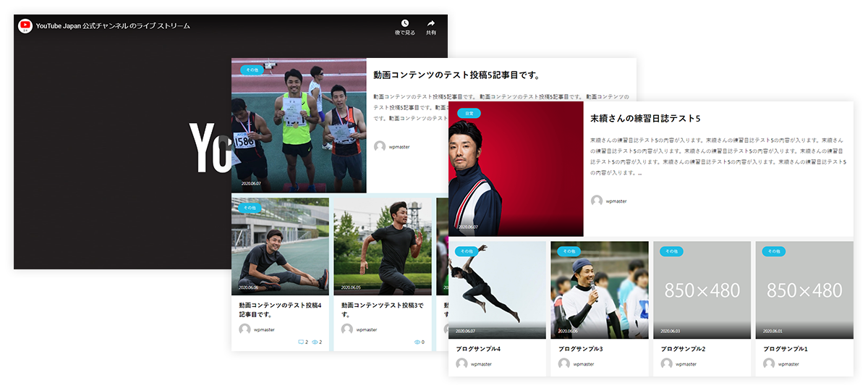This screenshot has height=391, width=868.
Task: Open the 末續さんの練習日誌テスト5 headline
Action: tap(645, 118)
